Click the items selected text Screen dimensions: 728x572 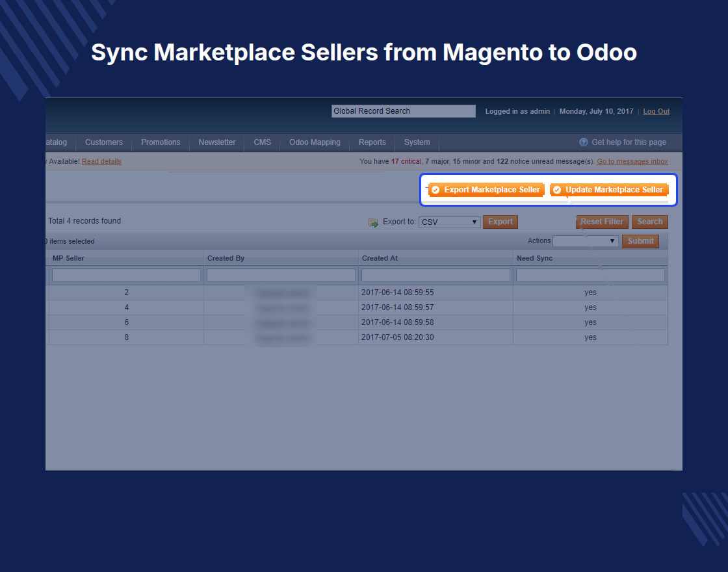(70, 241)
